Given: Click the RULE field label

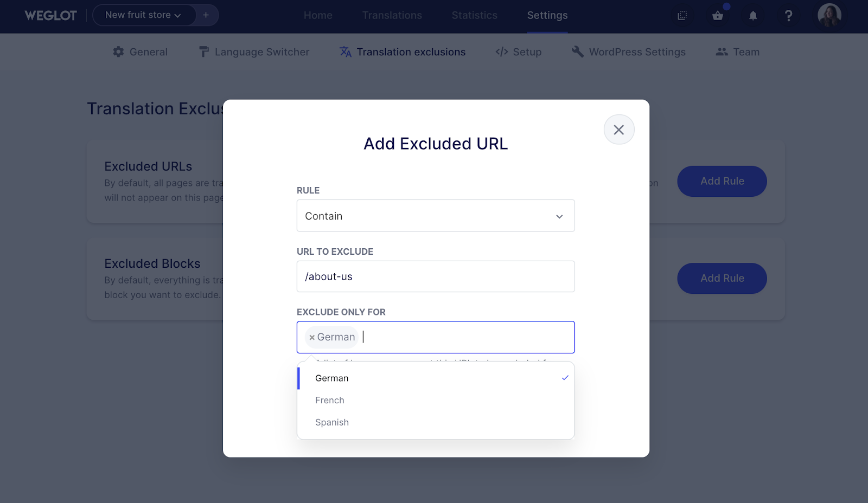Looking at the screenshot, I should click(308, 190).
